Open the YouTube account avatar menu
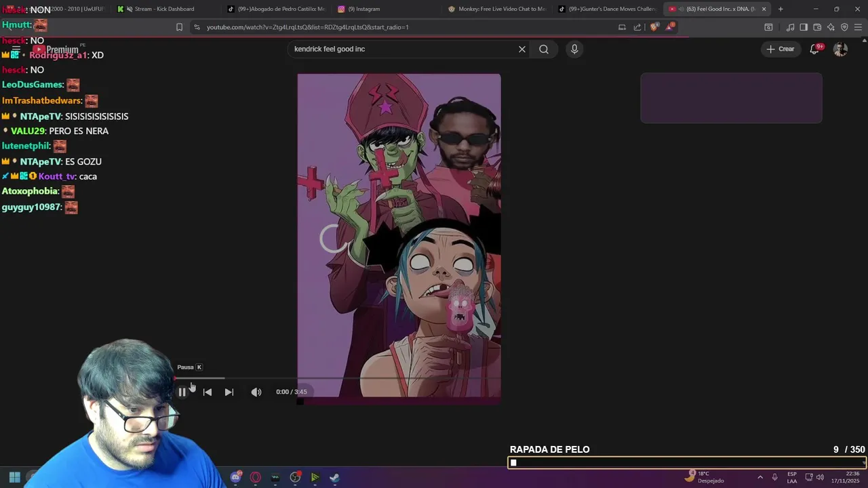 [840, 49]
